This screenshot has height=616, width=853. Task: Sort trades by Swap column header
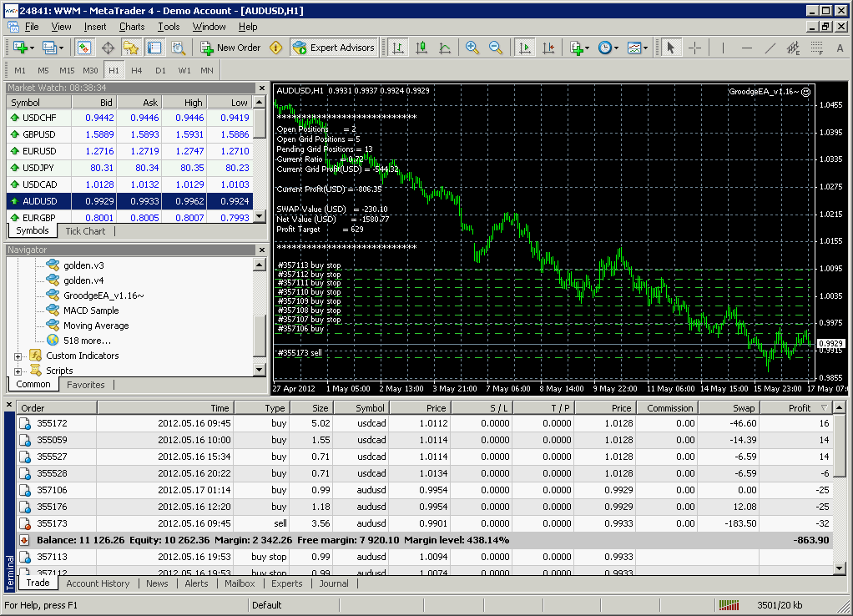729,408
